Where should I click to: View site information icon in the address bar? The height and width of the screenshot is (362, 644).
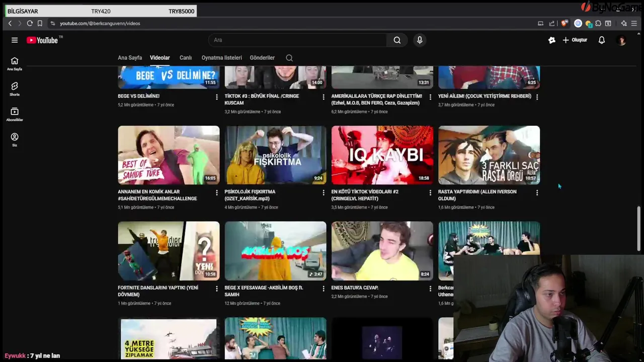(x=52, y=23)
